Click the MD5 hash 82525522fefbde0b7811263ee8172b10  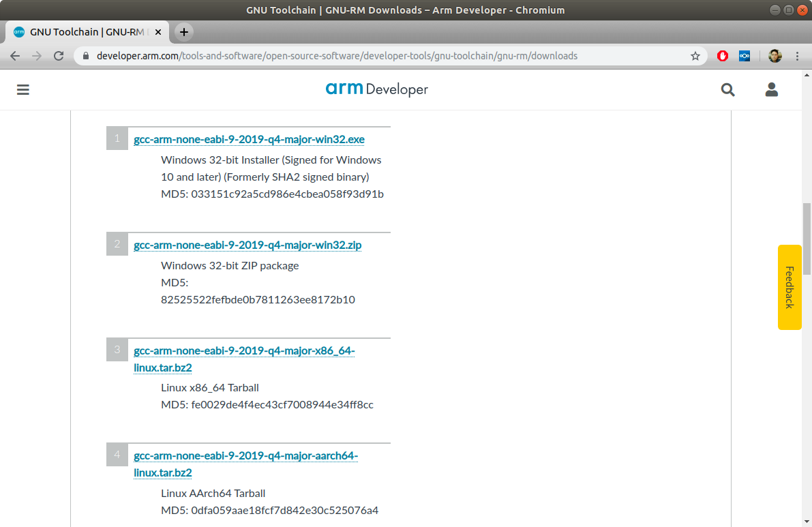click(x=258, y=300)
